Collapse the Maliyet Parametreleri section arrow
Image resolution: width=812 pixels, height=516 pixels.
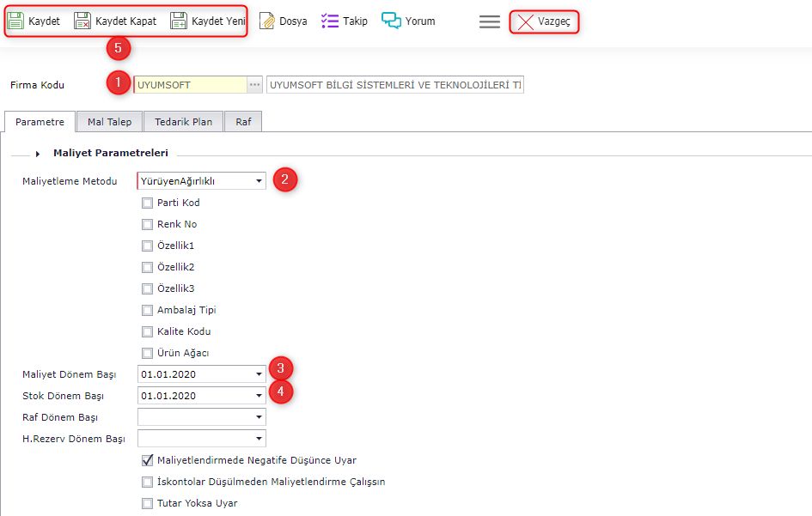click(38, 154)
